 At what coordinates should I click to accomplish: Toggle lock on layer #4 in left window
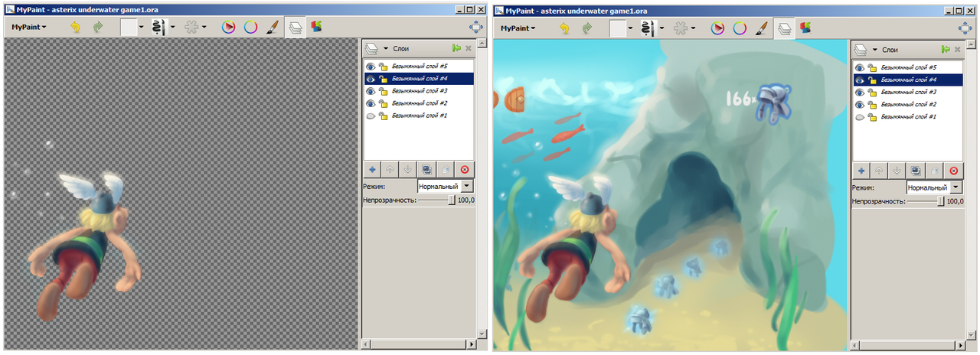(383, 79)
